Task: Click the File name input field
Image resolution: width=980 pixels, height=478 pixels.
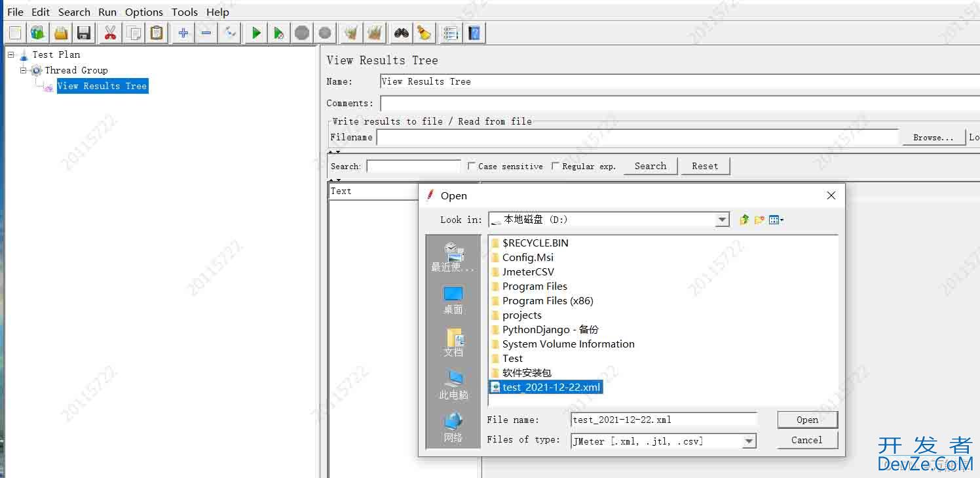Action: pos(664,420)
